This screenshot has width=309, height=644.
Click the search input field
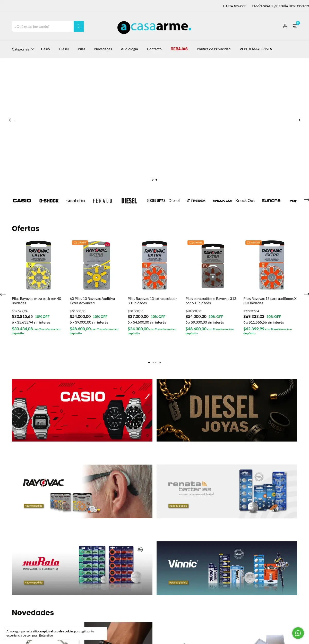43,26
